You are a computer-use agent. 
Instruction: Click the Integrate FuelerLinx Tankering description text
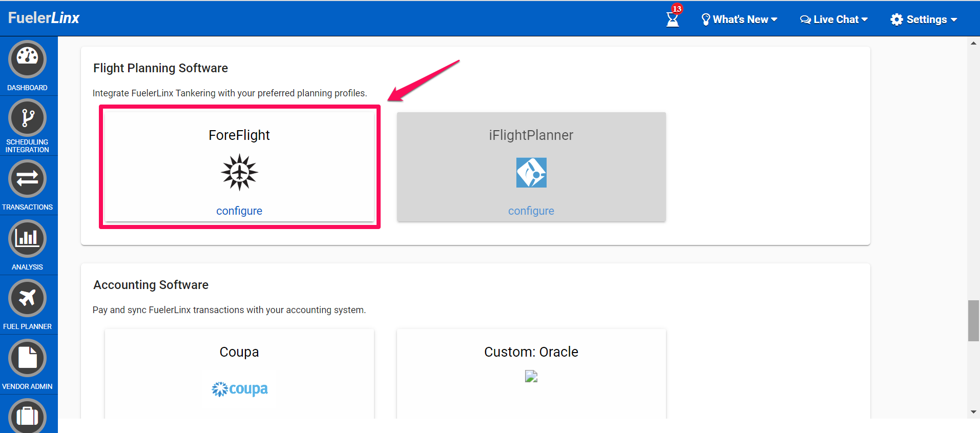click(230, 93)
